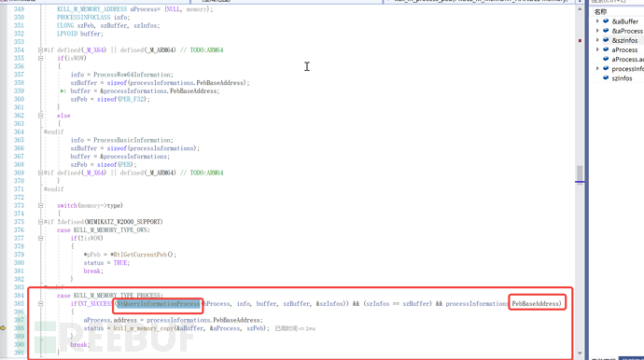The width and height of the screenshot is (644, 360).
Task: Click KULL_M_MEMORY_TYPE_PROCESS on line 384
Action: pos(118,296)
